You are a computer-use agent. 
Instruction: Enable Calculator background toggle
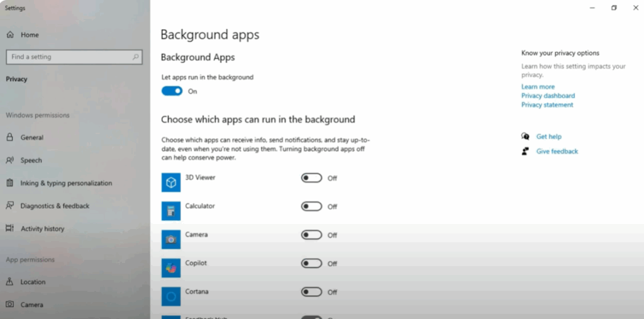[x=311, y=206]
